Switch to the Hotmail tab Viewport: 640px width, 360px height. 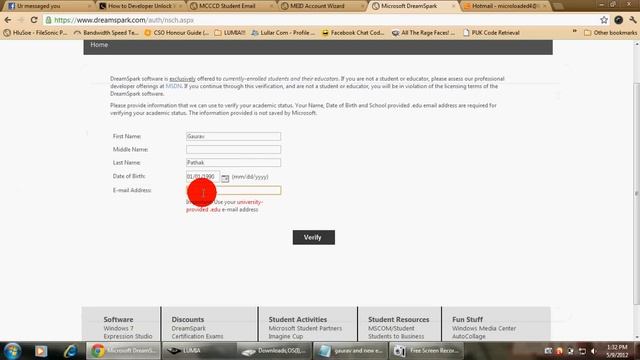pos(504,6)
